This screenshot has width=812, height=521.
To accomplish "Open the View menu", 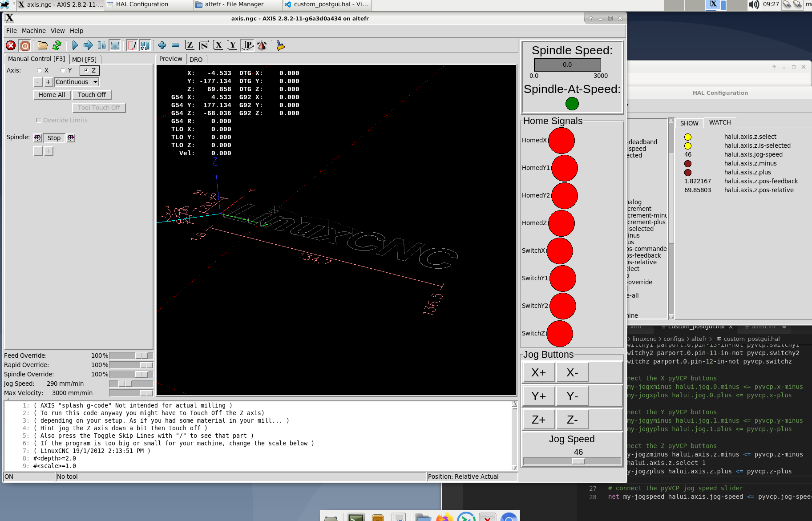I will coord(57,31).
